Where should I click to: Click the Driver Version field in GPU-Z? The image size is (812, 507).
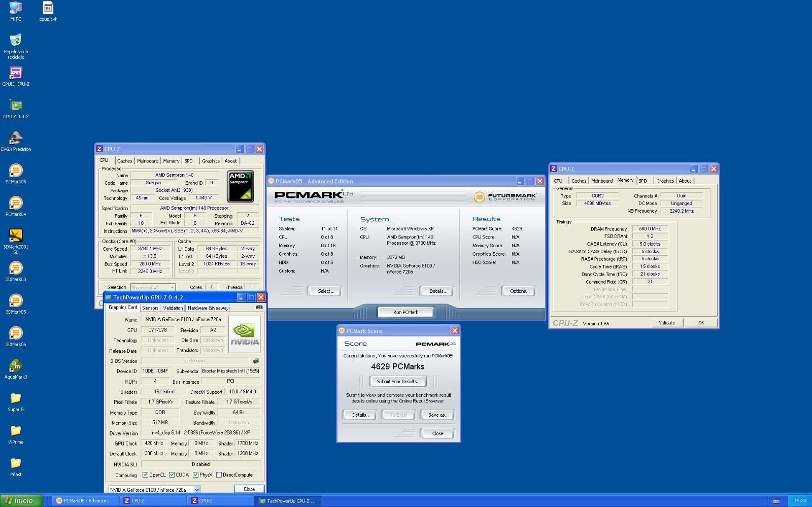pos(201,433)
